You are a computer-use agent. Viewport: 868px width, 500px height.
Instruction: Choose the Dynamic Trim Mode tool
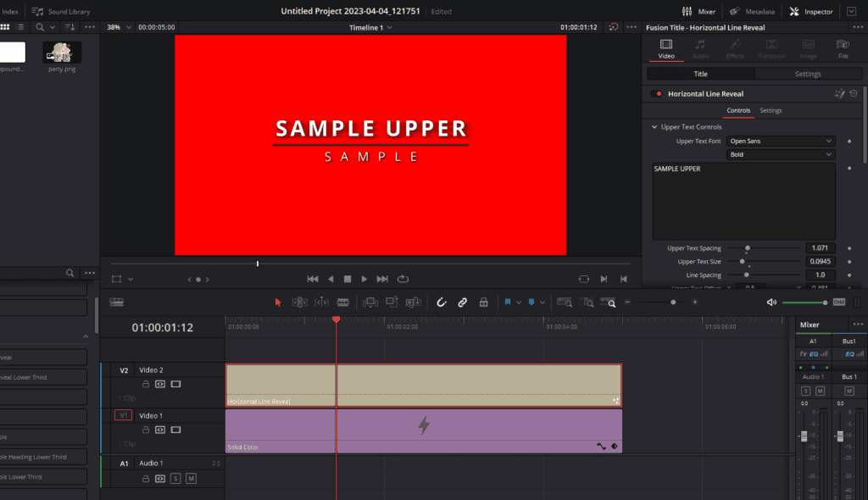(x=321, y=303)
